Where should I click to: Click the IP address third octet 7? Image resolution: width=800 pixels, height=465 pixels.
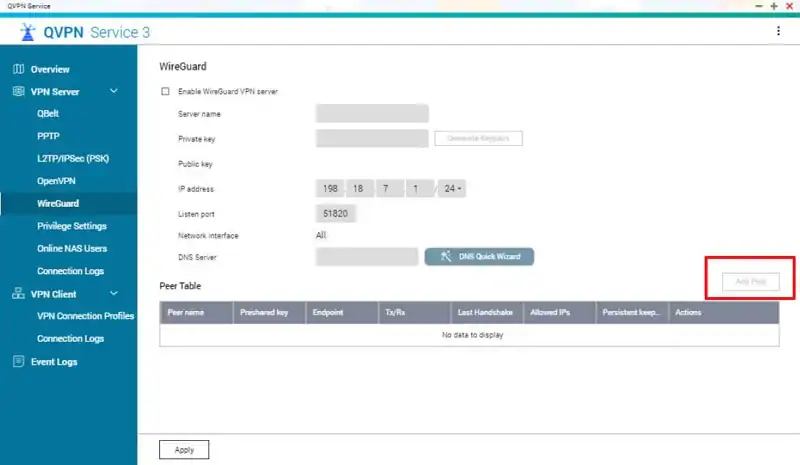(x=390, y=188)
